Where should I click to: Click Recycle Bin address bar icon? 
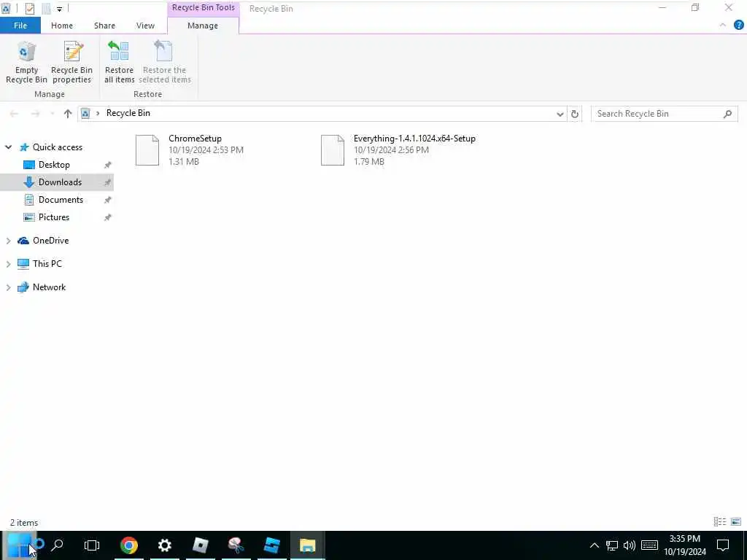pos(86,113)
